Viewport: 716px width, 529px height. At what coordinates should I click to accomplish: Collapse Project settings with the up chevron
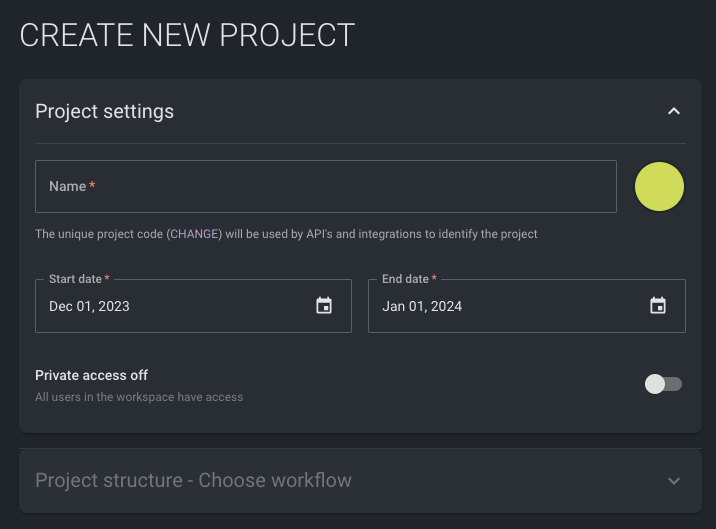[x=674, y=111]
